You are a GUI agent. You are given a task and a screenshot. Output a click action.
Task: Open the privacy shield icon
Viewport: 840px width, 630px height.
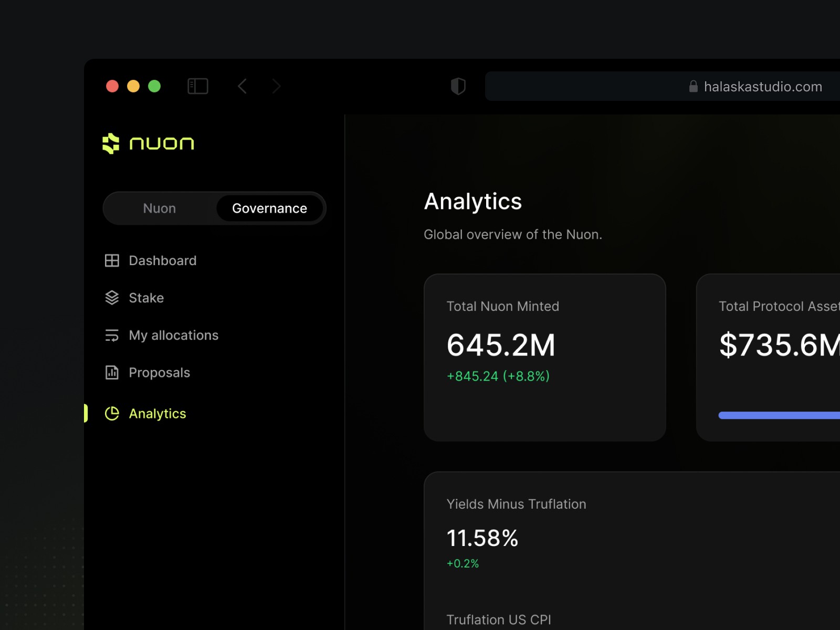(458, 86)
